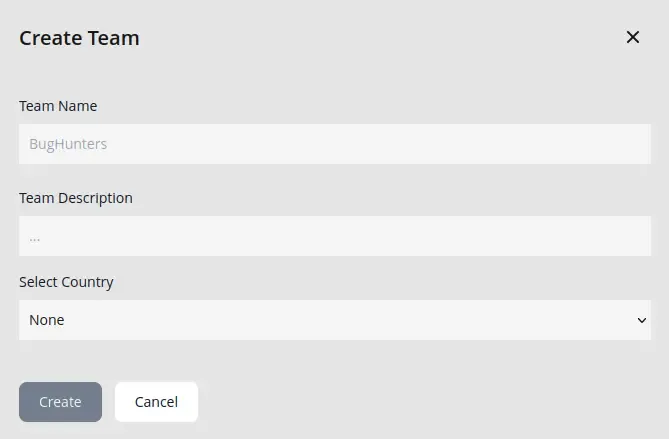Click the Create Team heading
This screenshot has width=669, height=439.
coord(79,38)
